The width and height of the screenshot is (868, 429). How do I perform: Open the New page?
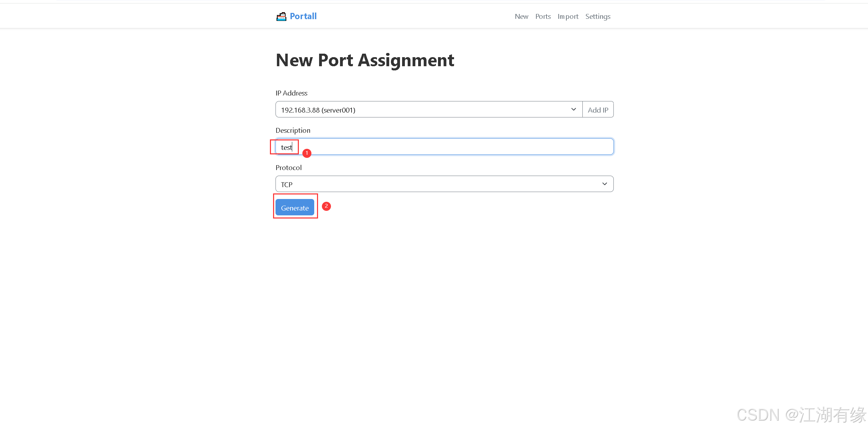tap(521, 16)
